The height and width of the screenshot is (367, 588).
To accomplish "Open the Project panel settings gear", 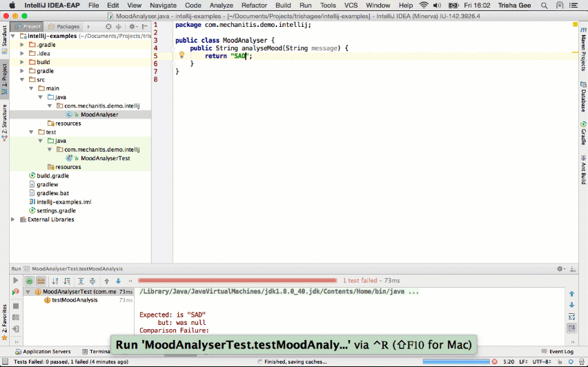I will (132, 27).
